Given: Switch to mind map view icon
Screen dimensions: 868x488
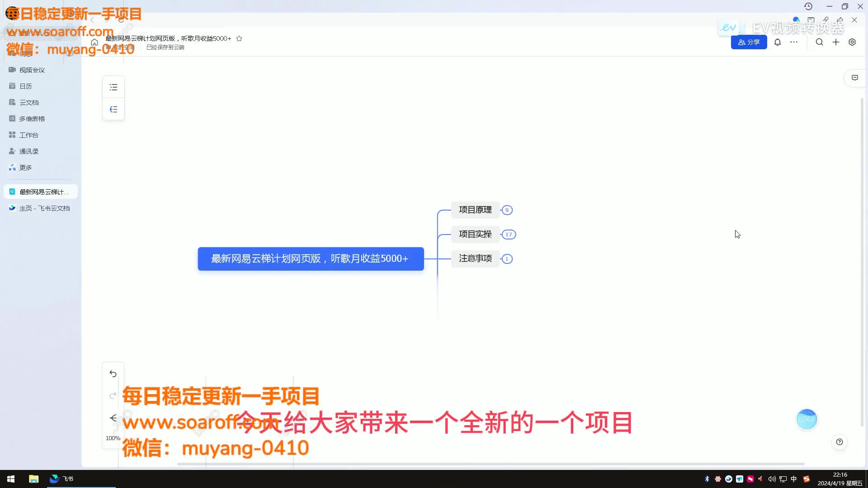Looking at the screenshot, I should point(113,109).
